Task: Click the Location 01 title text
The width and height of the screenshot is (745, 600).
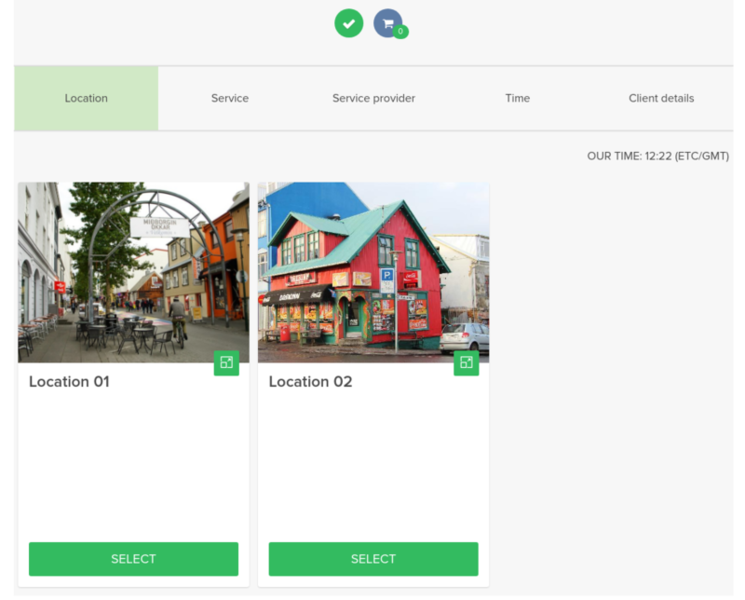Action: click(69, 382)
